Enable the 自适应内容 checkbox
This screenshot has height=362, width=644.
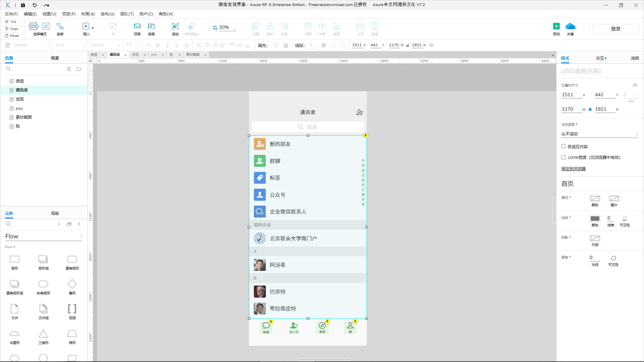tap(564, 146)
